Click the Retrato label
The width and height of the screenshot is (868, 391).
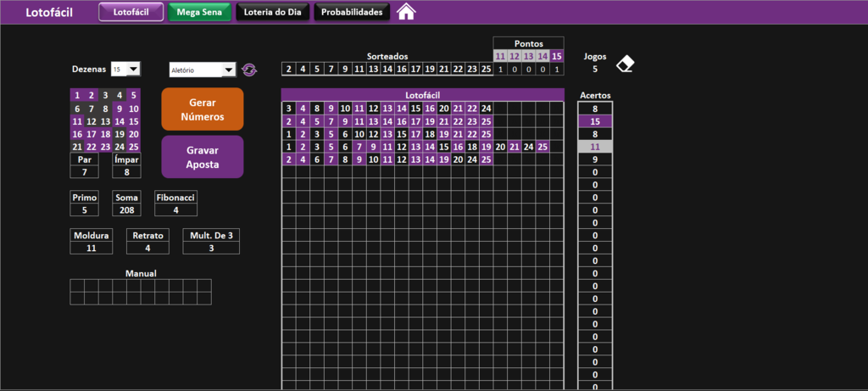147,236
